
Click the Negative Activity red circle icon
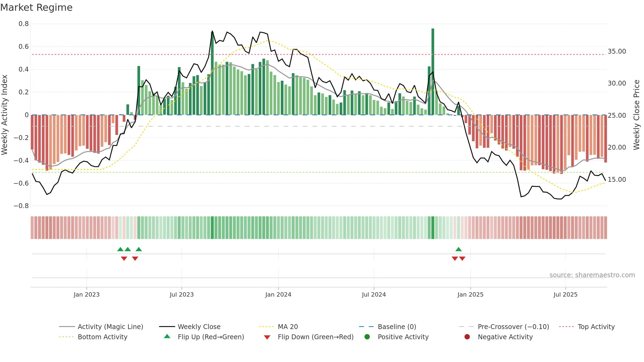[467, 337]
